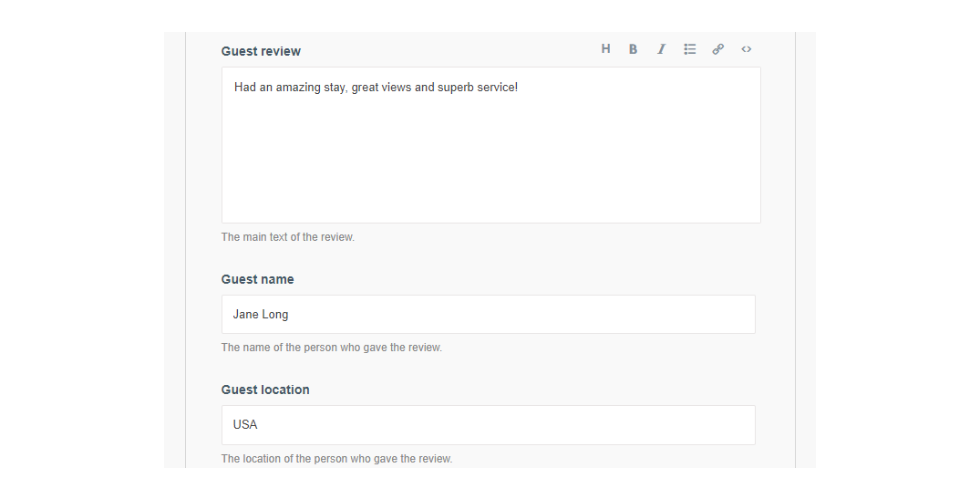The height and width of the screenshot is (499, 980).
Task: Apply heading format in the review editor
Action: click(x=605, y=49)
